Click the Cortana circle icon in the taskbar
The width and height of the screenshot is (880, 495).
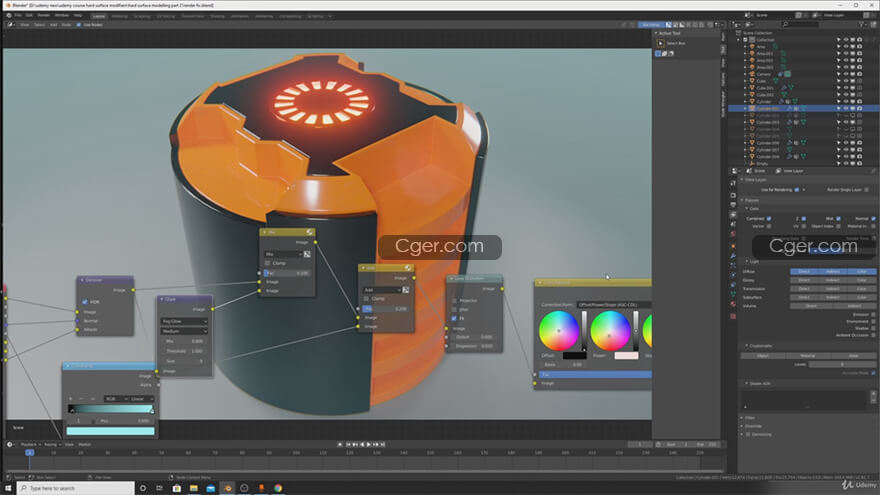coord(143,488)
